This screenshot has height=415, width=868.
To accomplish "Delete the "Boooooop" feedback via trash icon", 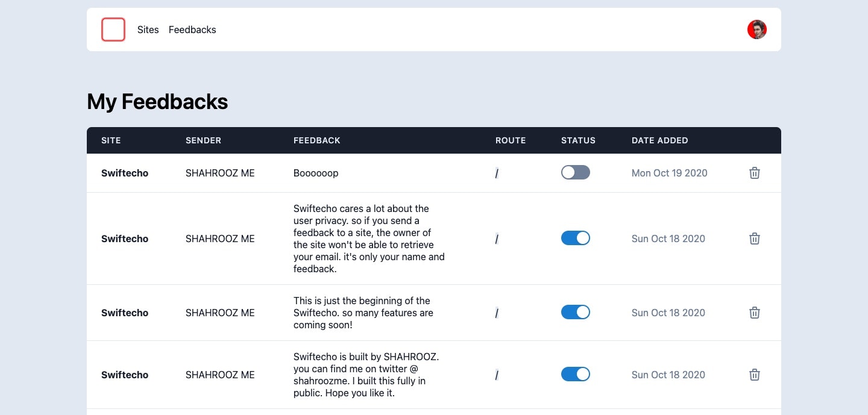I will 754,173.
